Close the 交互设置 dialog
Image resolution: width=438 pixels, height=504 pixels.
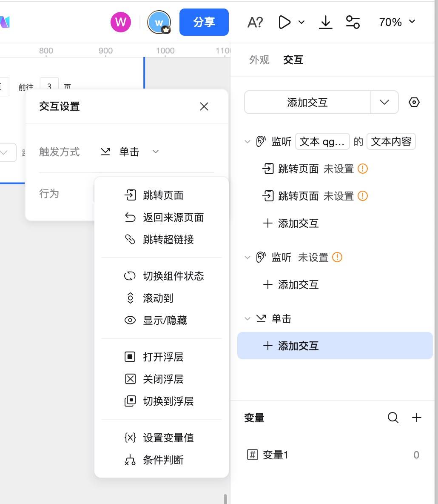click(204, 106)
